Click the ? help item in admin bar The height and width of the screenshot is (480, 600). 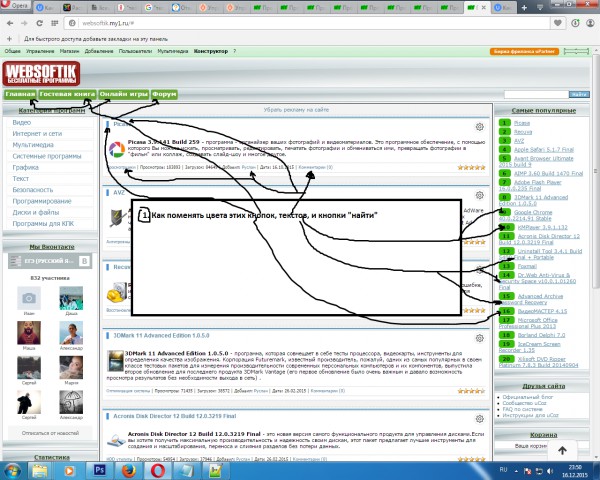[x=235, y=51]
